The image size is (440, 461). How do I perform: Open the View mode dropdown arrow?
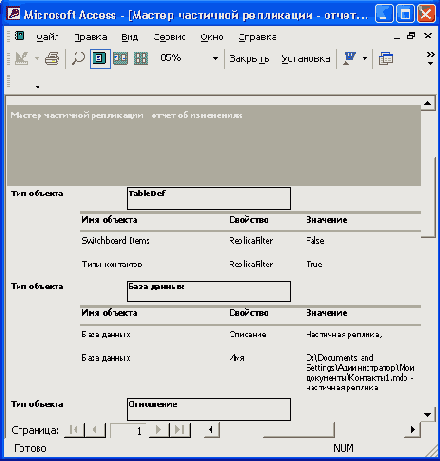coord(37,59)
